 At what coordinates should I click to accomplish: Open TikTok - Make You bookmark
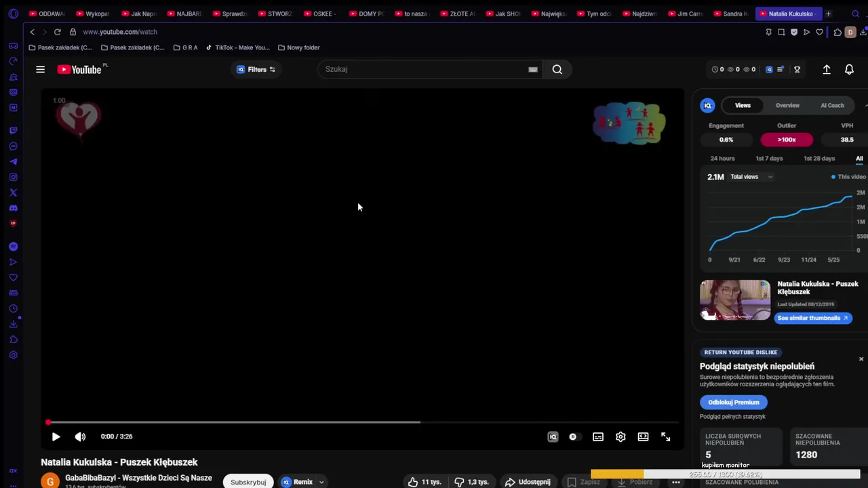tap(237, 47)
